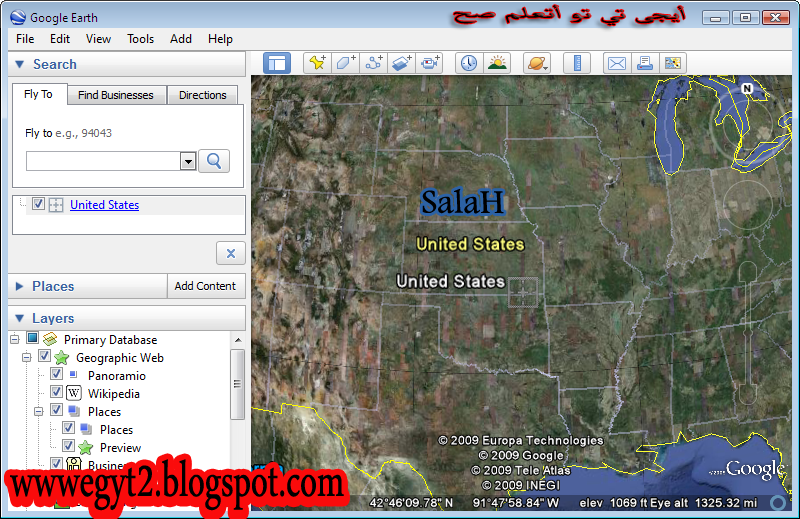800x519 pixels.
Task: Open the ruler tool
Action: 577,63
